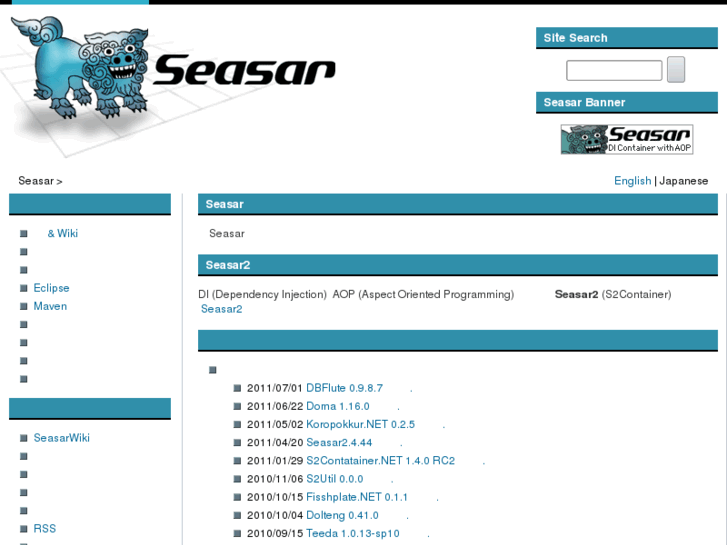Click the date 2010/09/15 text
Viewport: 727px width, 545px height.
coord(274,533)
